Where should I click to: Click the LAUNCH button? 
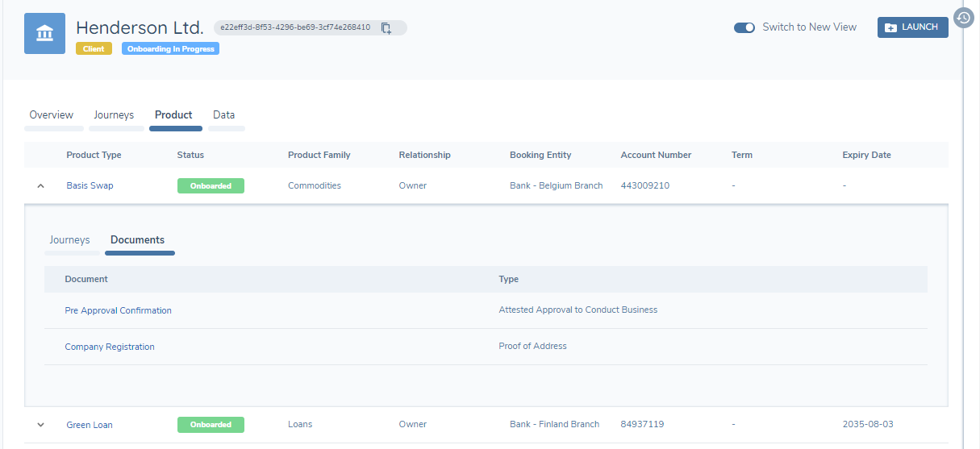pyautogui.click(x=912, y=27)
